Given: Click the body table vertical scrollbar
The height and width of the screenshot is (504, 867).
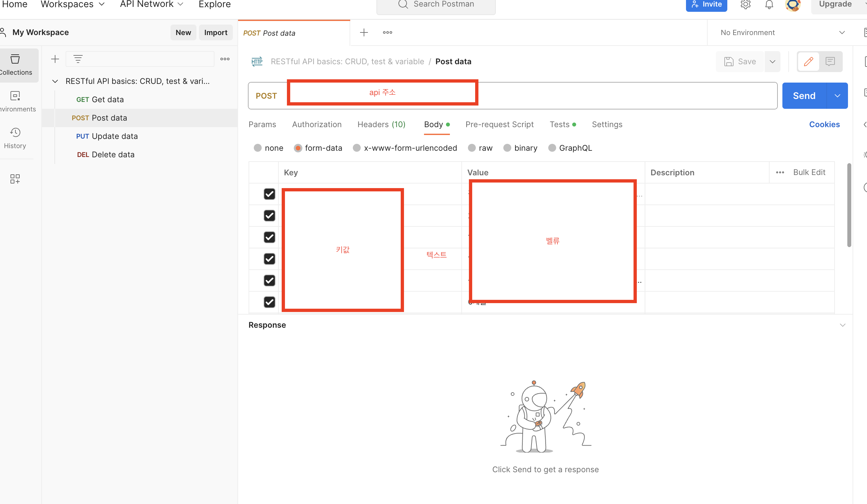Looking at the screenshot, I should coord(849,205).
